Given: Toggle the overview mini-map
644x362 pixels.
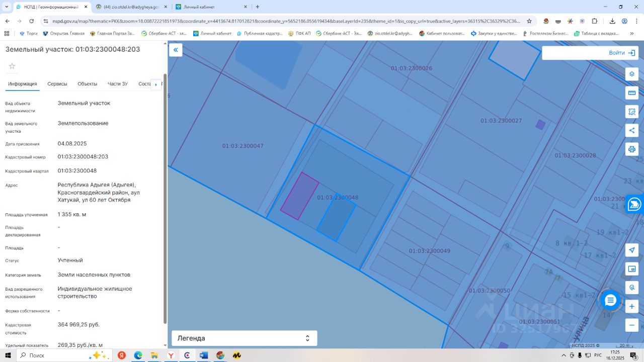Looking at the screenshot, I should [x=632, y=269].
